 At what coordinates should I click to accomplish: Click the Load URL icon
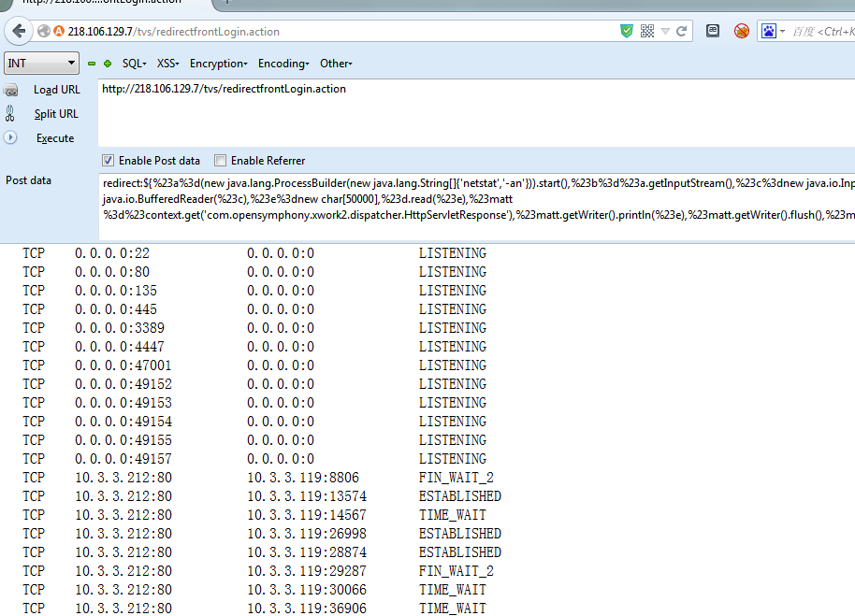[11, 90]
